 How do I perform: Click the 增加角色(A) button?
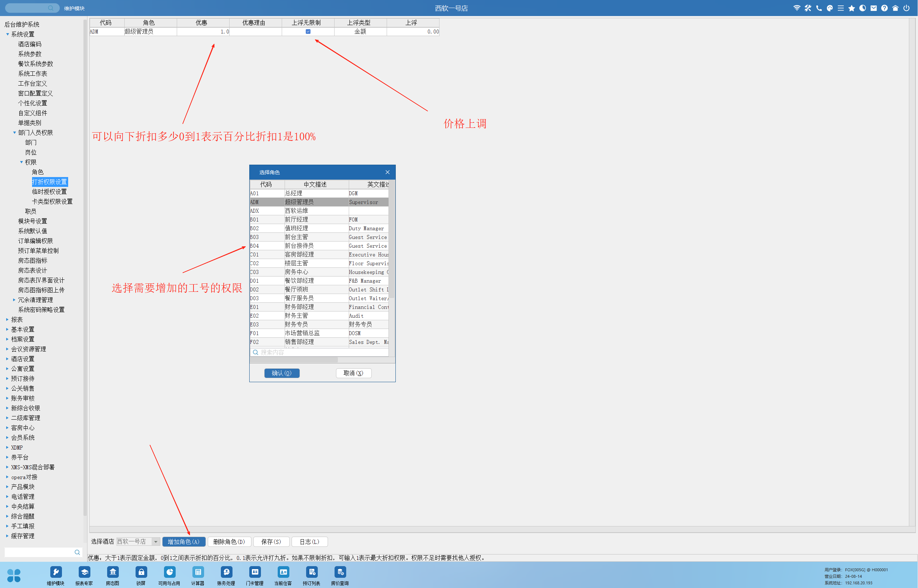(x=184, y=542)
